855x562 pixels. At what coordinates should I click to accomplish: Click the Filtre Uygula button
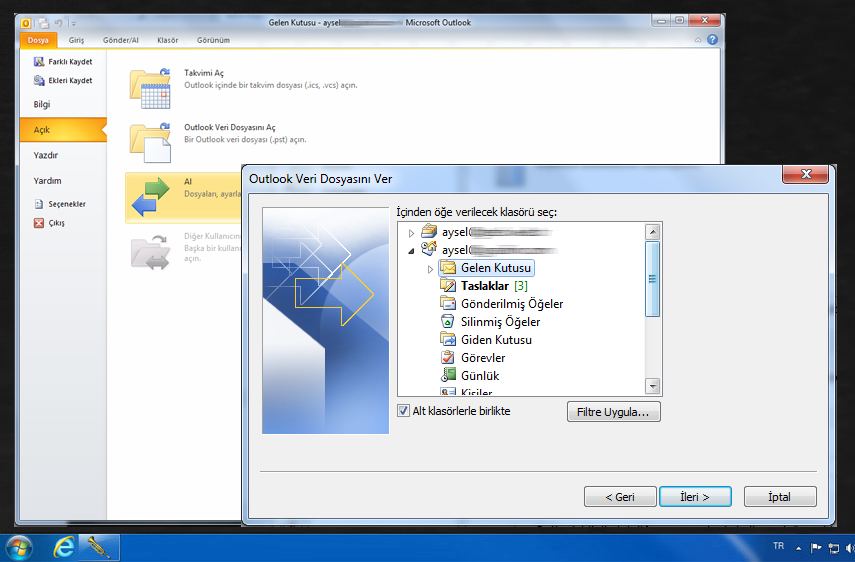pos(613,412)
